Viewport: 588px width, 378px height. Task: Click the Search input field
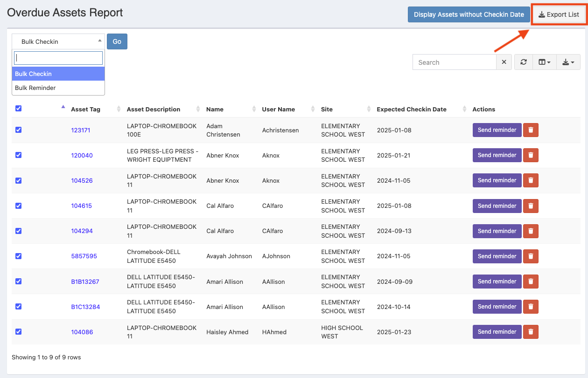pyautogui.click(x=454, y=62)
